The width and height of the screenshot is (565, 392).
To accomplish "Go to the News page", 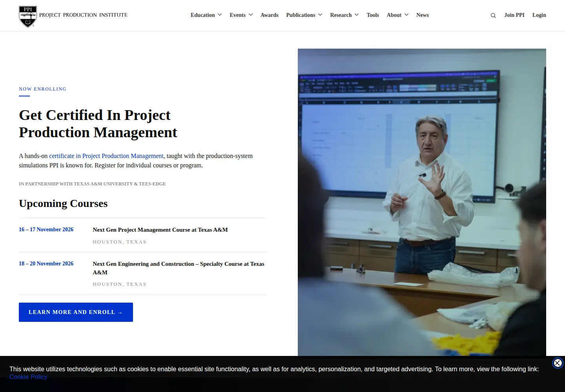I will coord(423,15).
